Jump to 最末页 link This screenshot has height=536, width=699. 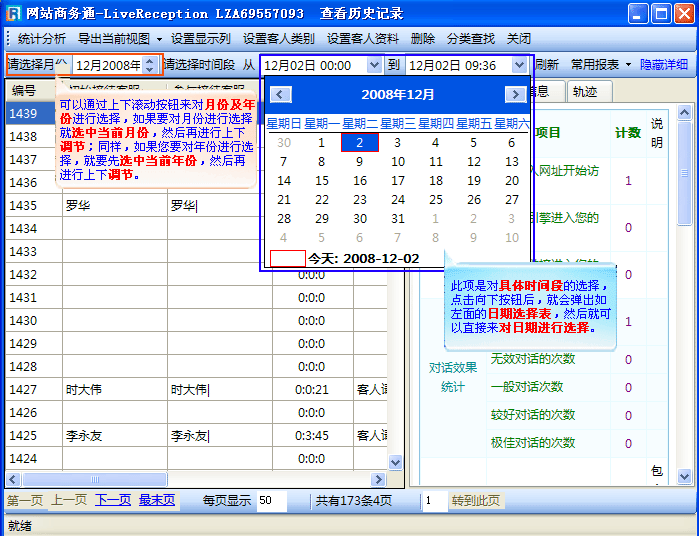pos(156,500)
